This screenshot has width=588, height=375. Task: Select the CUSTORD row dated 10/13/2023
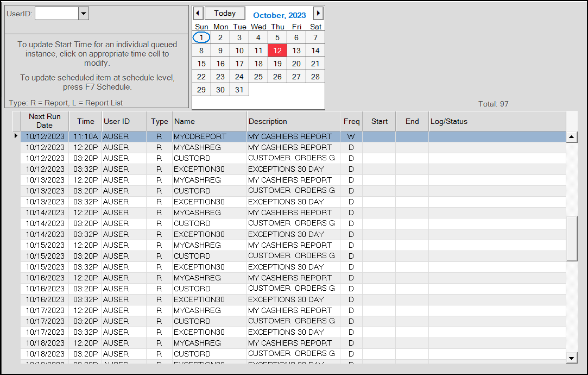(208, 191)
